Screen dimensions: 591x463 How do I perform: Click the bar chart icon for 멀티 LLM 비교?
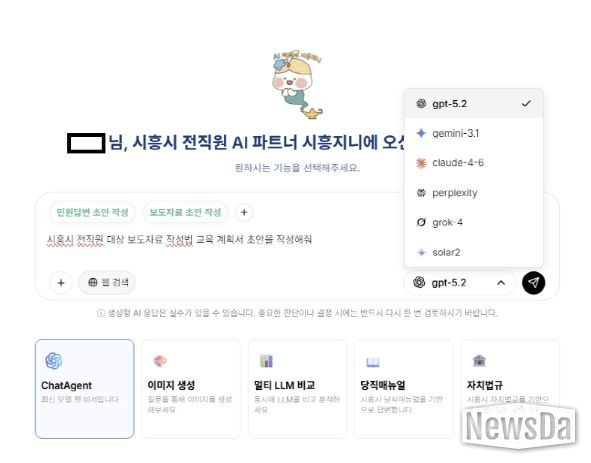[266, 361]
